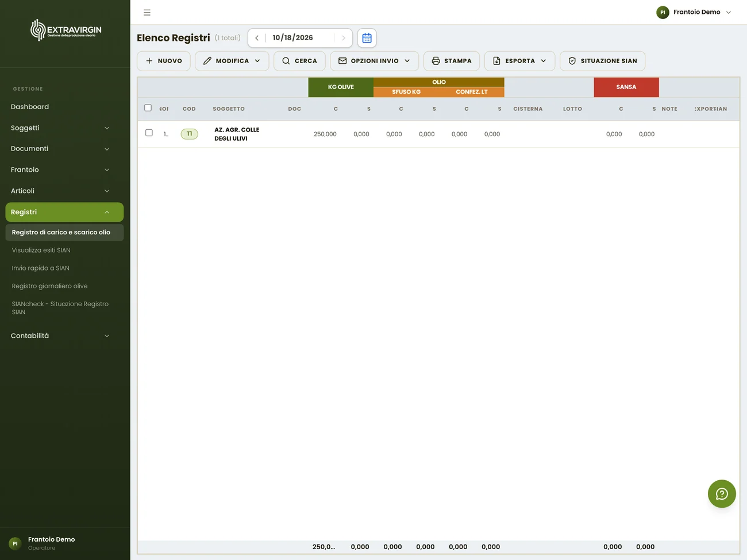Expand the Soggetti menu section

click(x=64, y=128)
